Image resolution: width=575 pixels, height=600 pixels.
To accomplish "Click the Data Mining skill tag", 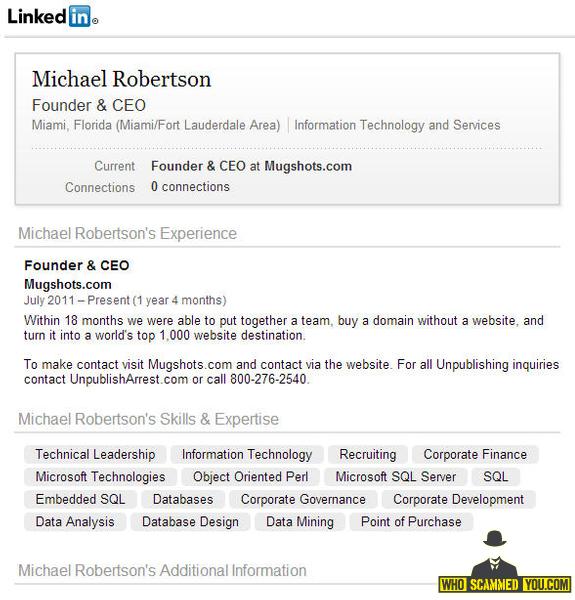I will point(300,522).
